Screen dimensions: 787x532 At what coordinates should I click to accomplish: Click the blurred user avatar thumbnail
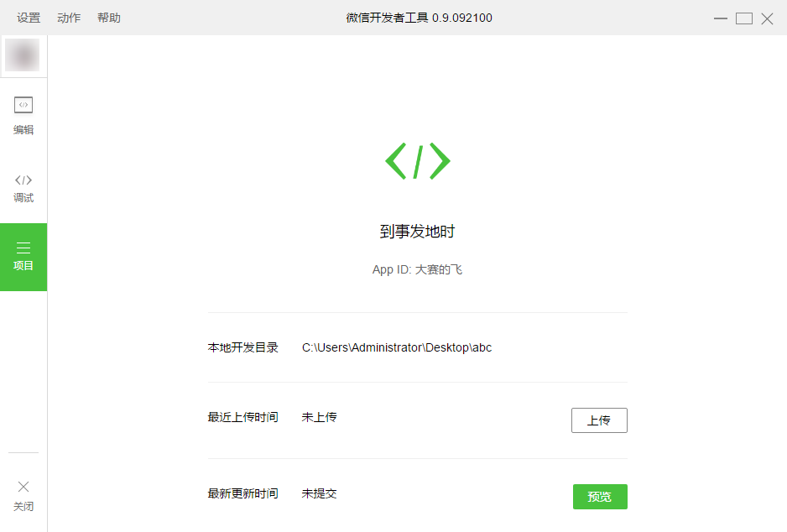pyautogui.click(x=23, y=55)
